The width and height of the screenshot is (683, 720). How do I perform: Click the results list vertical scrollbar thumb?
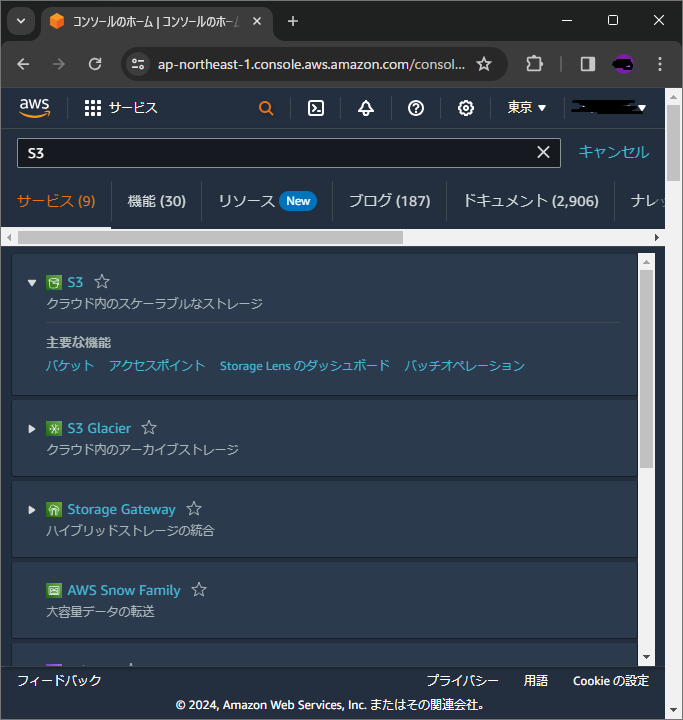(x=646, y=369)
